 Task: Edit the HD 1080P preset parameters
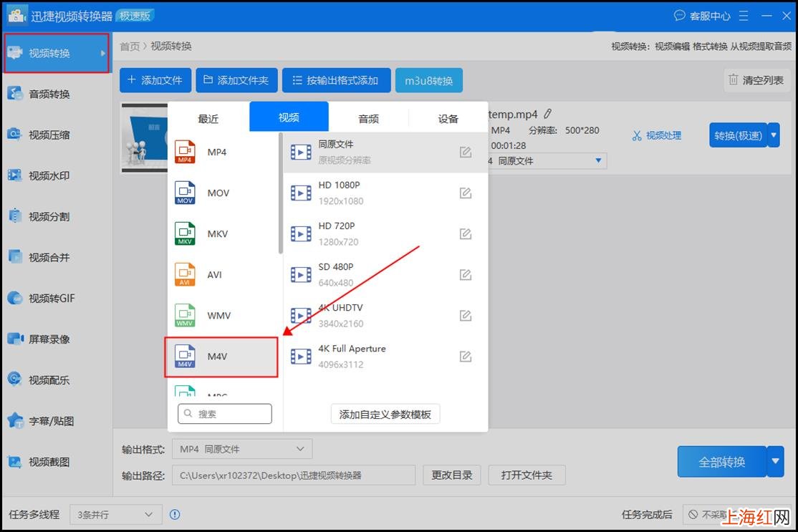pyautogui.click(x=465, y=193)
